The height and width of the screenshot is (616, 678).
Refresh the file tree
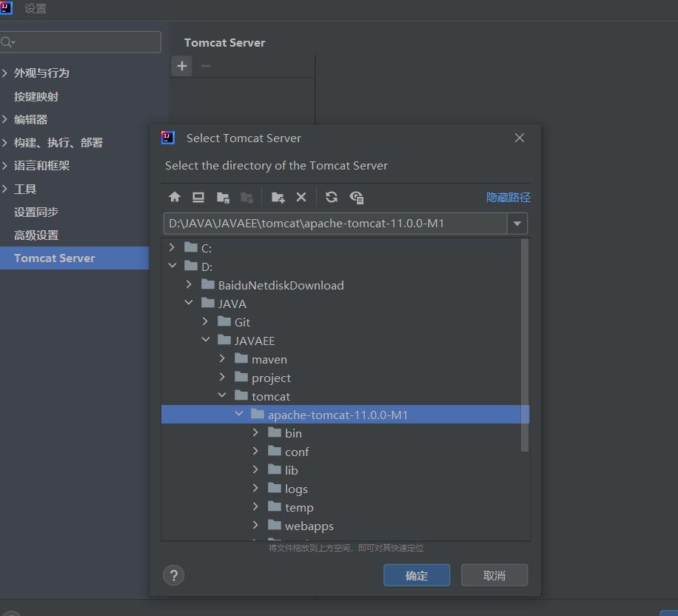click(332, 197)
